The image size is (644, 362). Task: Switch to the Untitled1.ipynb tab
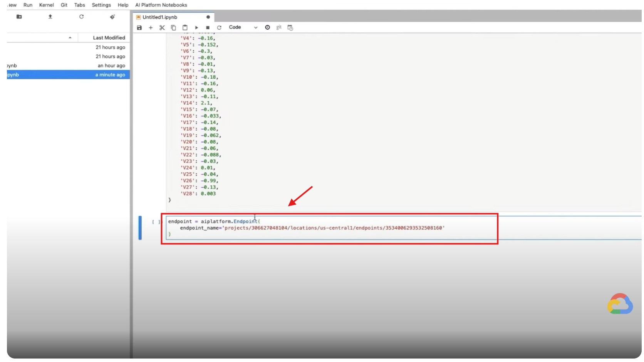pyautogui.click(x=160, y=17)
